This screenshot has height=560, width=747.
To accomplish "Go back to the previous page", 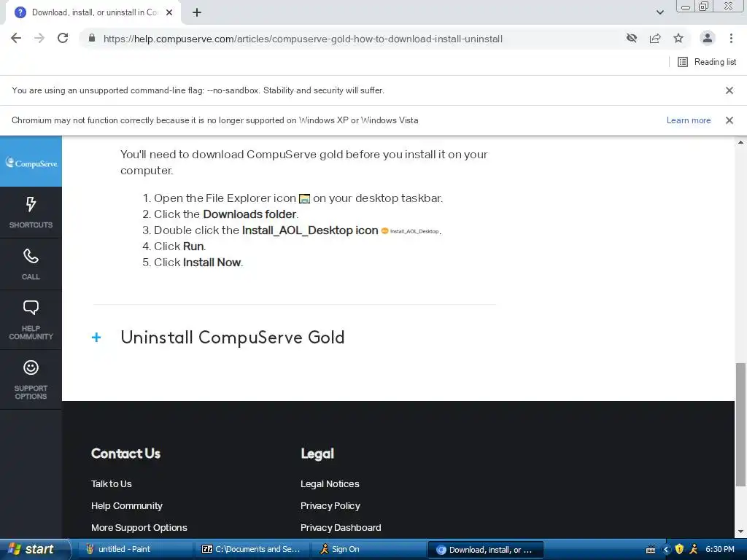I will pyautogui.click(x=16, y=39).
